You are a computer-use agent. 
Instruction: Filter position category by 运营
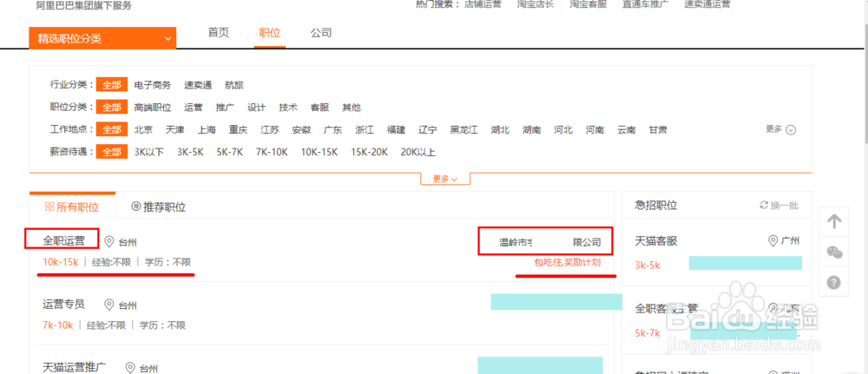pyautogui.click(x=194, y=108)
